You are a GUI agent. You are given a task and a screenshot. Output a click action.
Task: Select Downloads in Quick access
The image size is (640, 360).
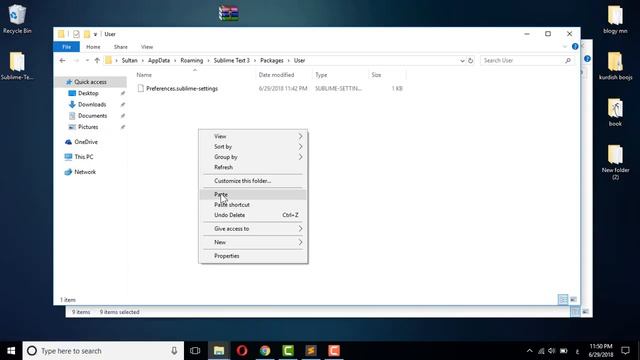click(92, 104)
